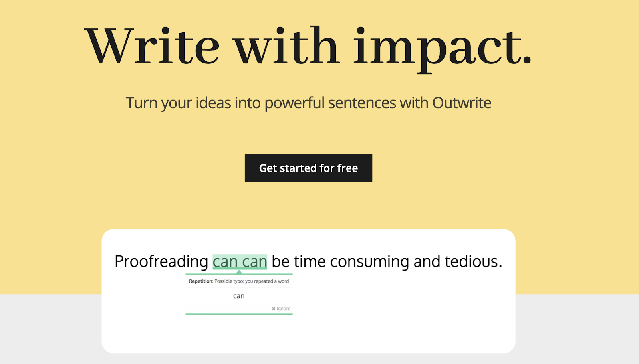639x364 pixels.
Task: Click the word Outwrite in the subtitle
Action: [462, 103]
